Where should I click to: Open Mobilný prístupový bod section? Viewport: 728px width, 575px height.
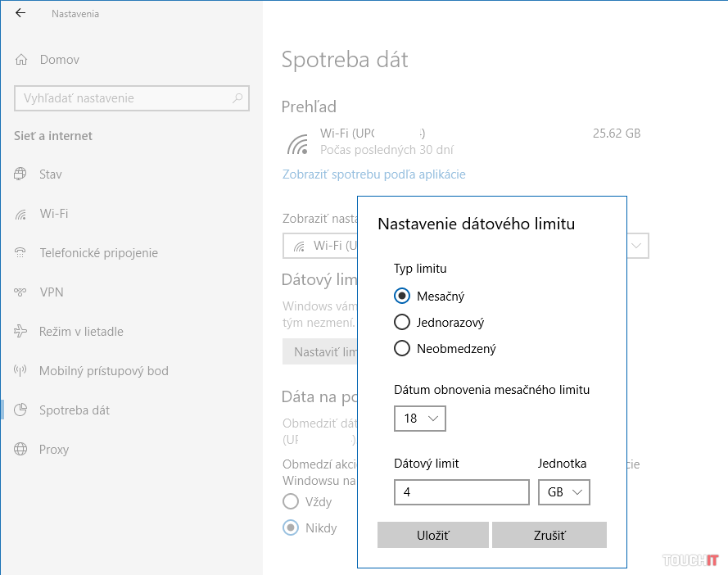pyautogui.click(x=103, y=371)
